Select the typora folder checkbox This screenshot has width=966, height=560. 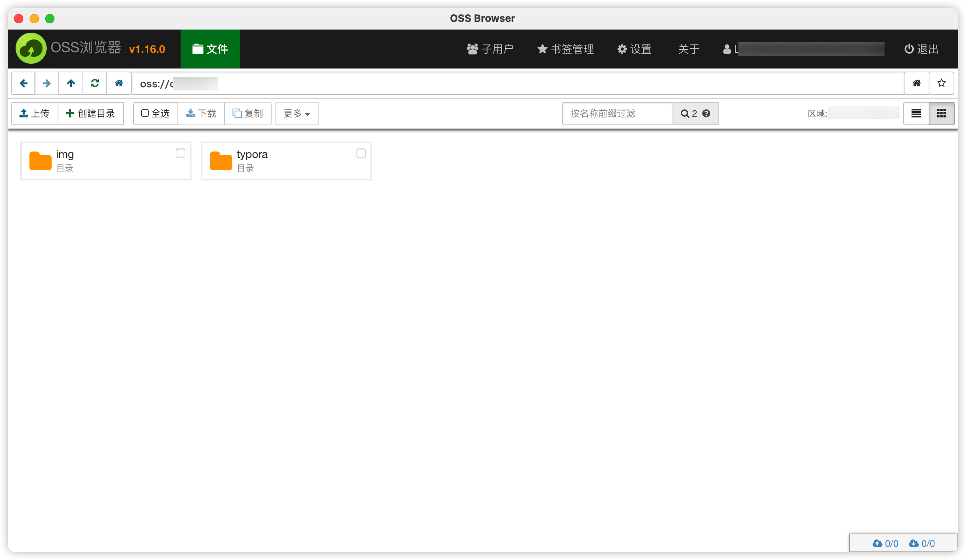(x=361, y=153)
